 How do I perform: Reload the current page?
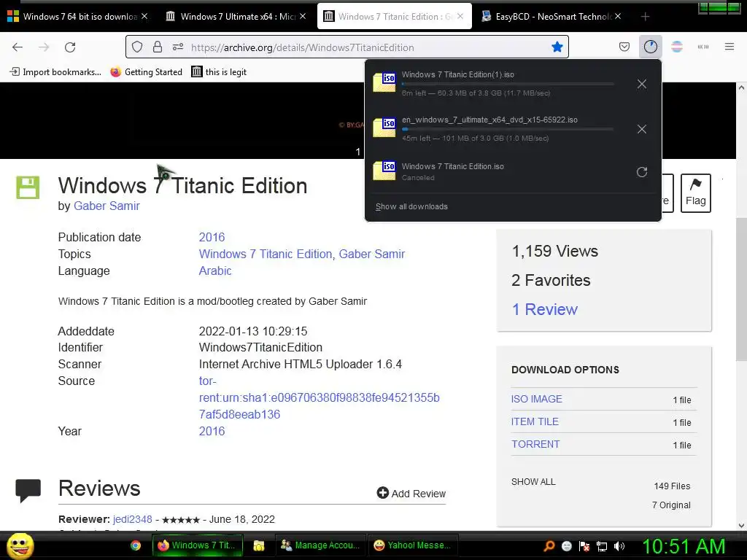70,47
